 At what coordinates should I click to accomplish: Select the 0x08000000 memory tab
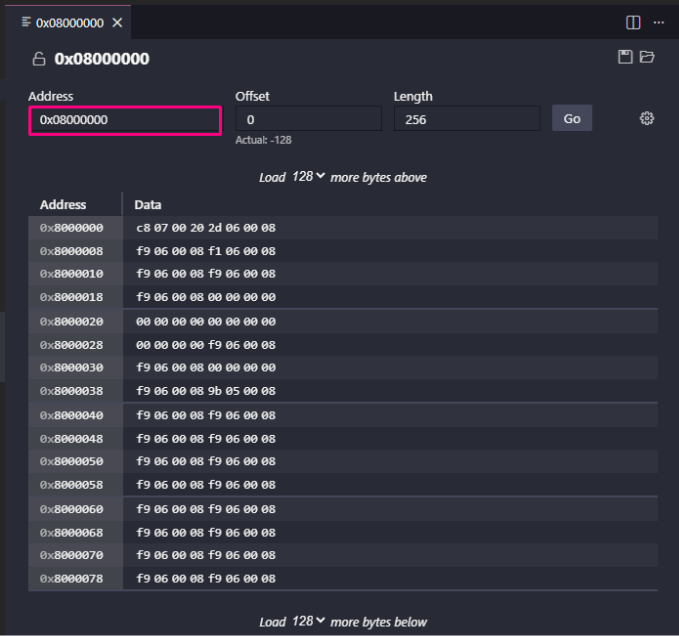(69, 23)
